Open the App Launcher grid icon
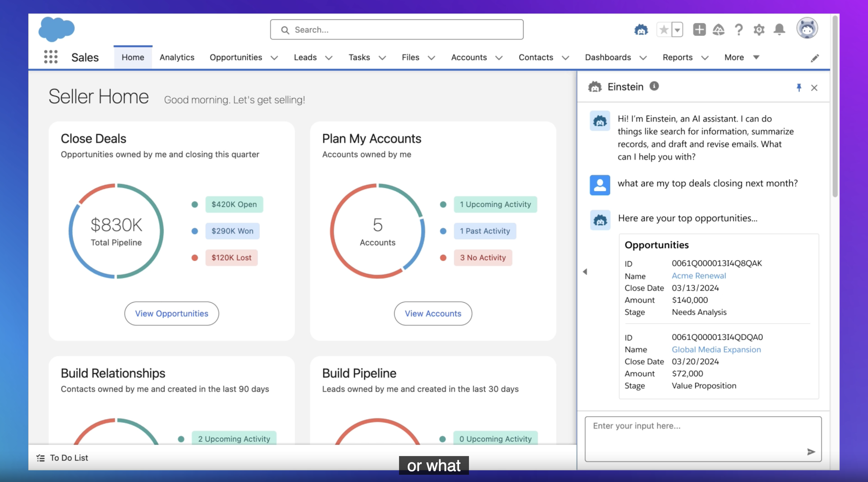 [x=51, y=57]
